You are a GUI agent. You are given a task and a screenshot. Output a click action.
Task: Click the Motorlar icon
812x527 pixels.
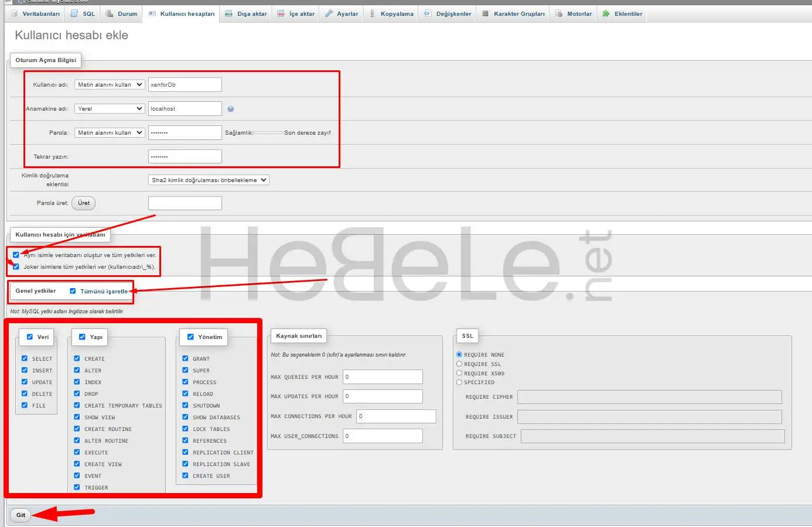[x=559, y=13]
